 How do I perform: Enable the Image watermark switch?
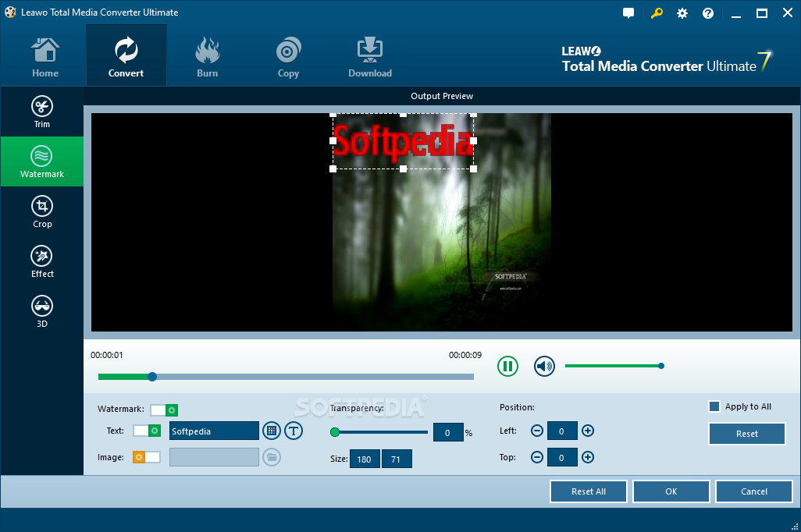147,457
